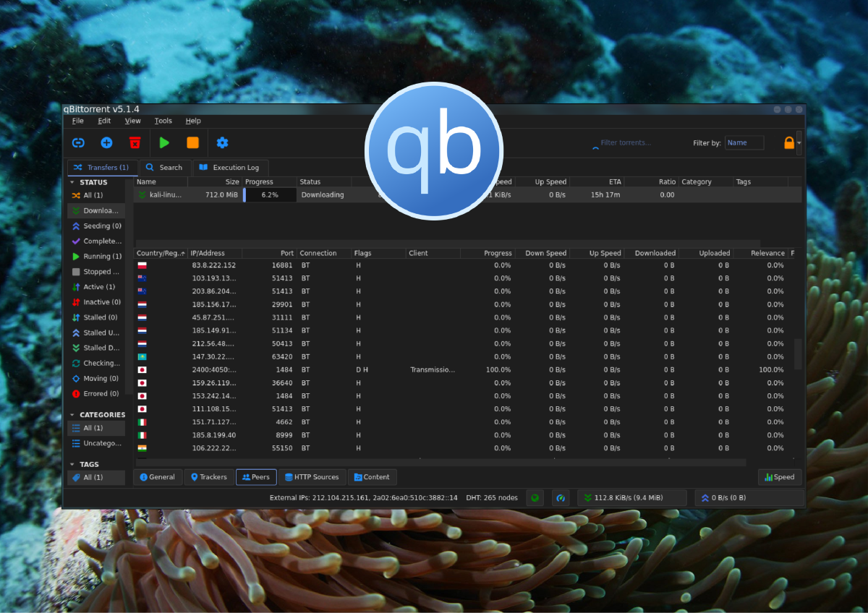Click the Add Torrent Link toolbar icon
This screenshot has width=868, height=613.
(x=78, y=143)
